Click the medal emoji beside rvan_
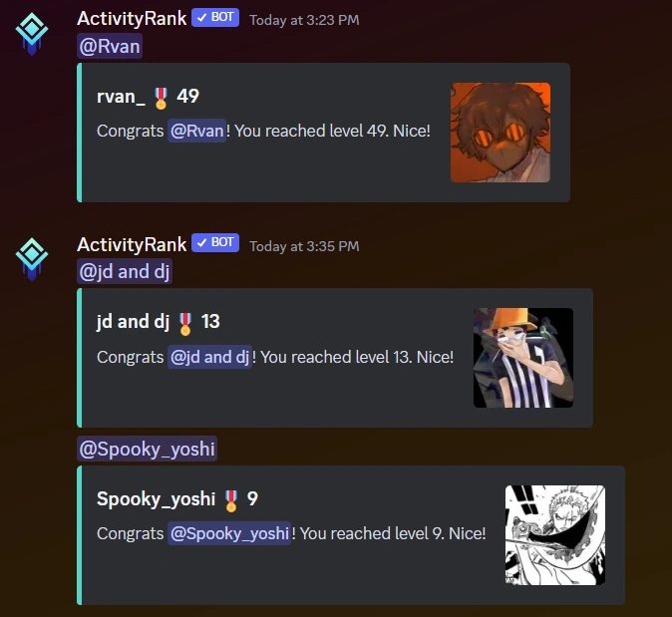This screenshot has width=672, height=617. point(161,98)
